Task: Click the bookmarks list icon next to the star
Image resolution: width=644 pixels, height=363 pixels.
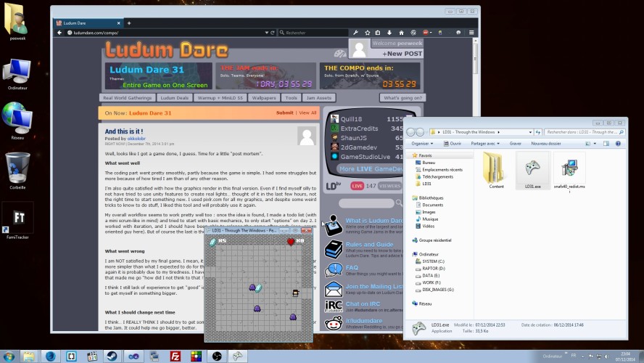Action: click(378, 33)
